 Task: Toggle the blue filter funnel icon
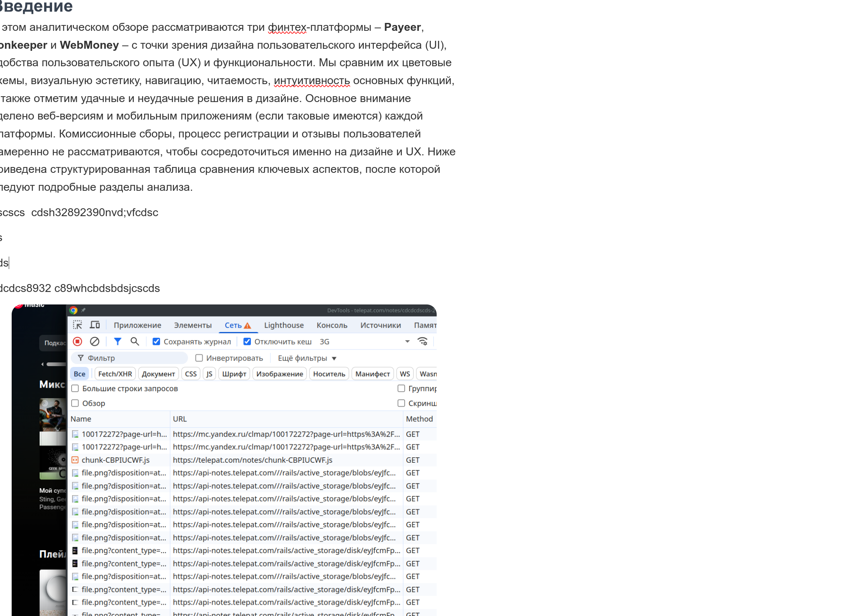(x=117, y=342)
